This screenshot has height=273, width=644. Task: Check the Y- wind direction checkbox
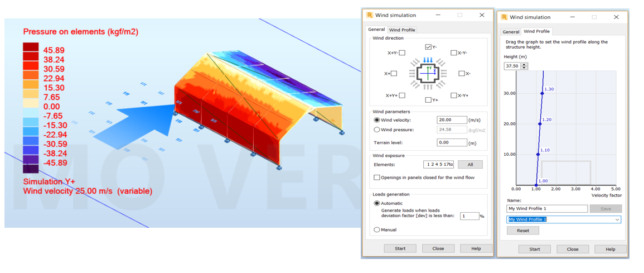tap(428, 47)
